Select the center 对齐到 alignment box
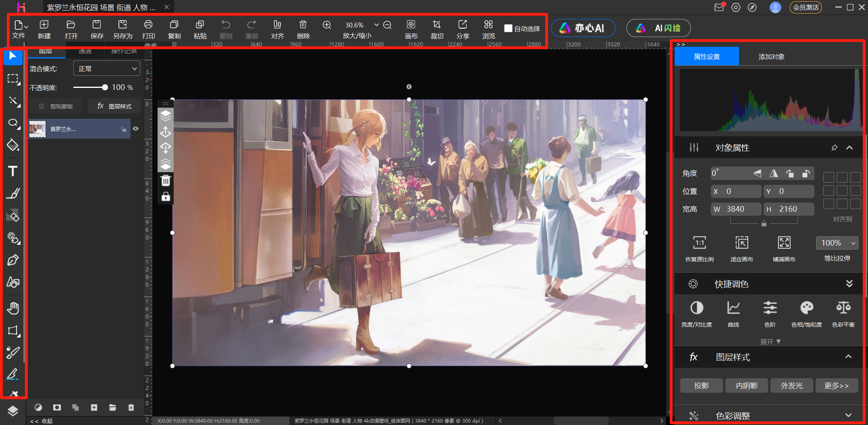 tap(842, 191)
